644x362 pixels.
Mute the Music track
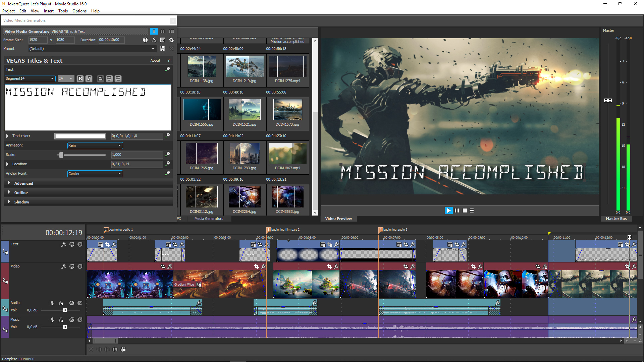pyautogui.click(x=72, y=319)
